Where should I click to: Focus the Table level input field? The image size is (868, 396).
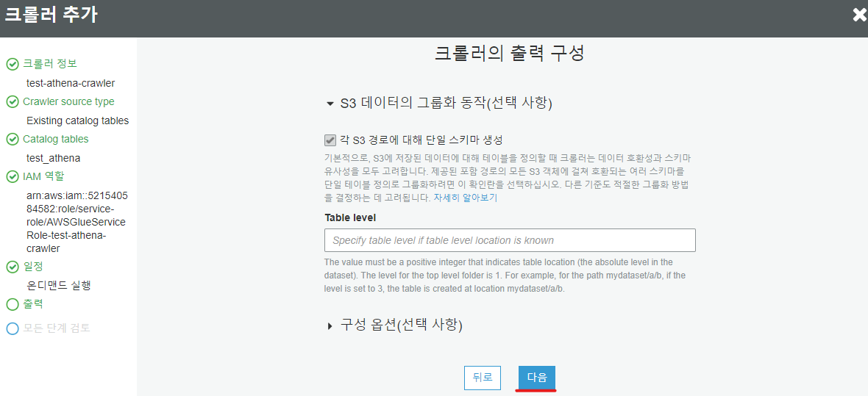click(510, 240)
